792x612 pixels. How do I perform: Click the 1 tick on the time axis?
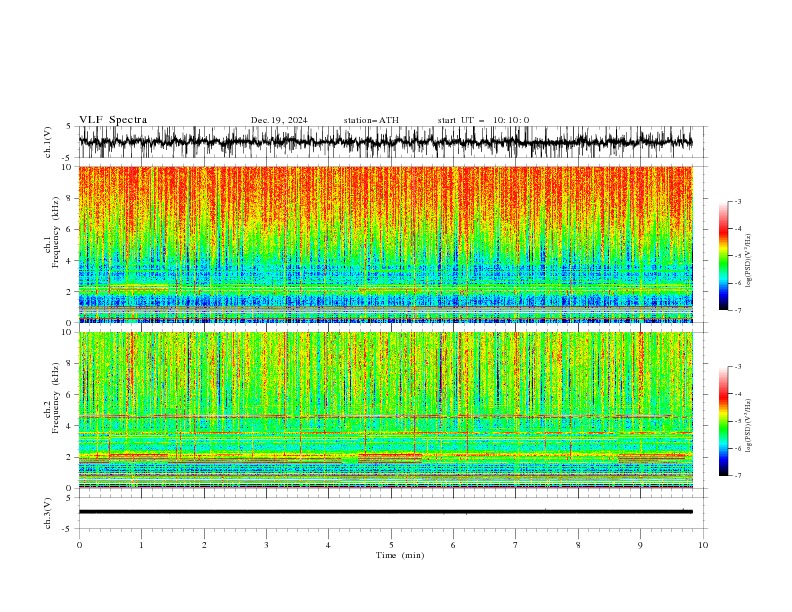pos(141,545)
